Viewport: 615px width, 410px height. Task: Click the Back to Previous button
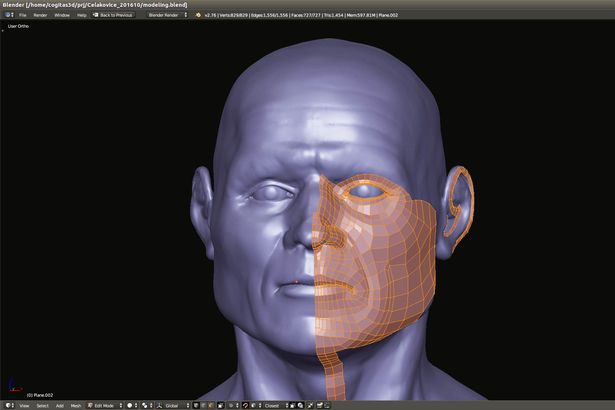point(114,16)
